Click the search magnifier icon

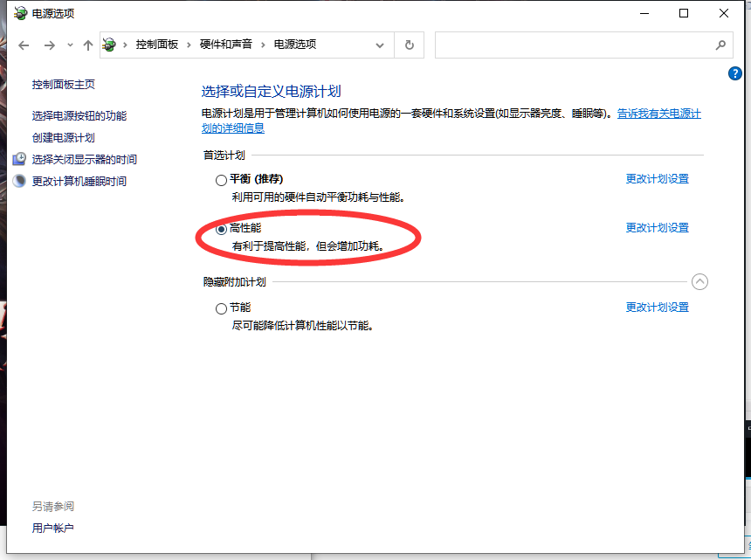[x=720, y=45]
